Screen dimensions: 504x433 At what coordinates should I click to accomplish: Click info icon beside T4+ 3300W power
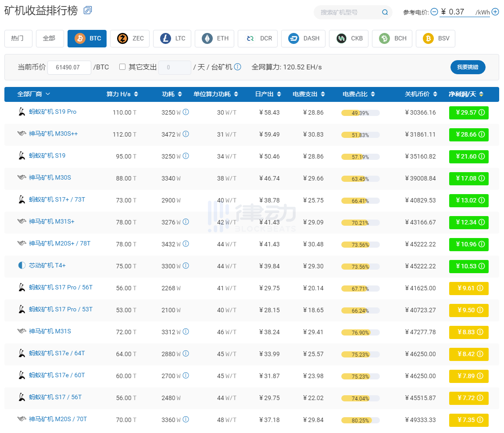point(186,266)
